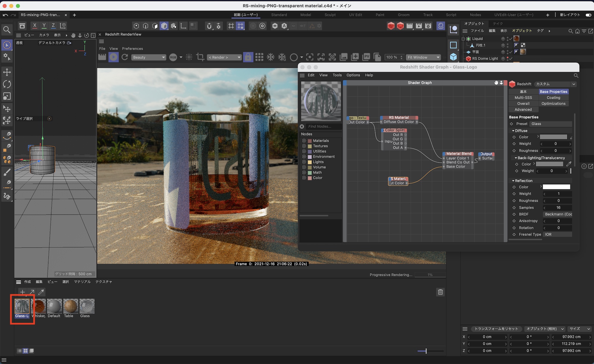
Task: Open the Beauty AOV dropdown
Action: point(148,57)
